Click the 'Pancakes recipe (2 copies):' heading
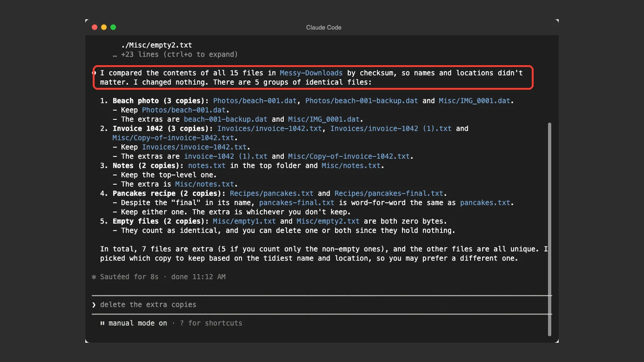The image size is (644, 362). 169,193
